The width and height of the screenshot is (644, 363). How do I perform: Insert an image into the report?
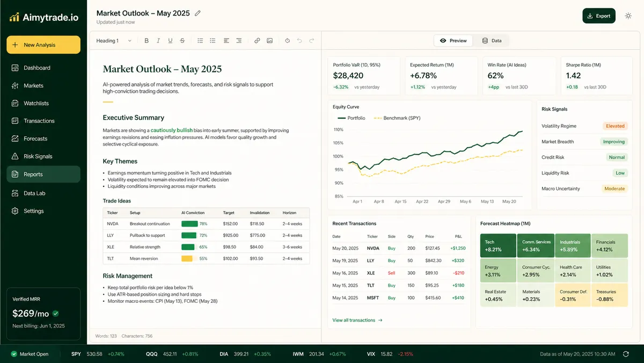tap(269, 41)
